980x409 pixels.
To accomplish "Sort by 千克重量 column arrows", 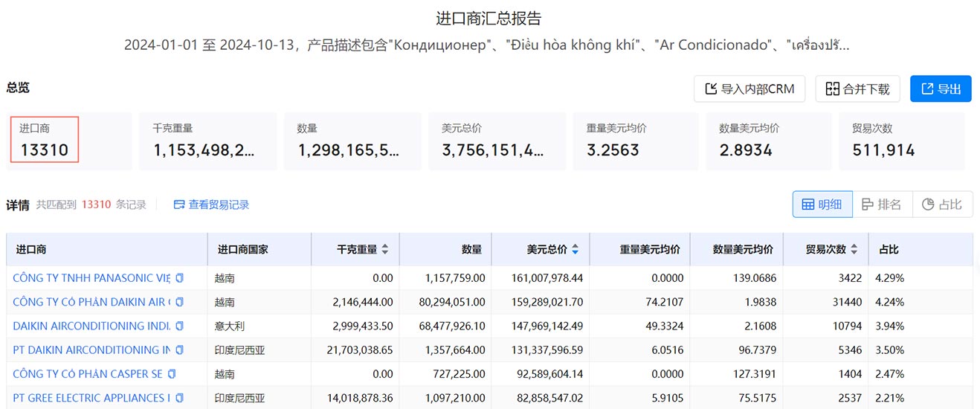I will 385,250.
